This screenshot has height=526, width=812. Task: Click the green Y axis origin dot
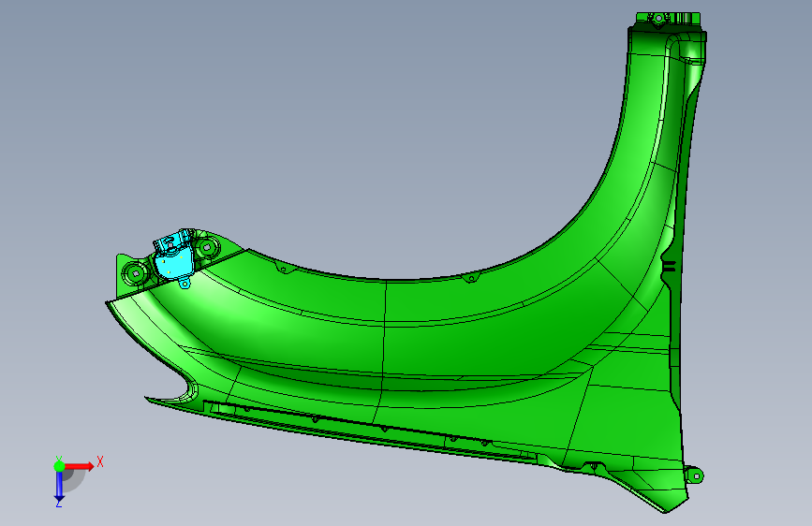tap(59, 466)
